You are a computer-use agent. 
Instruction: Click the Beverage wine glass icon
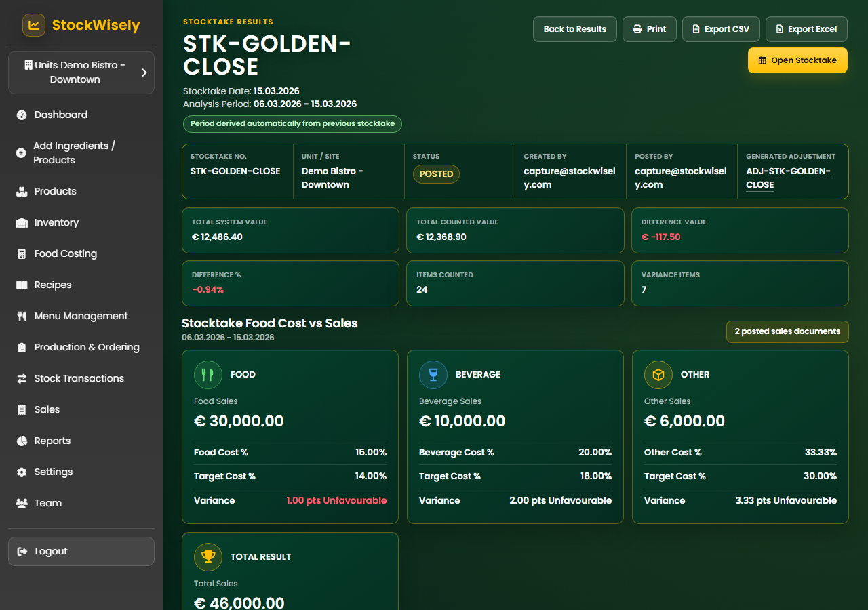pyautogui.click(x=433, y=374)
